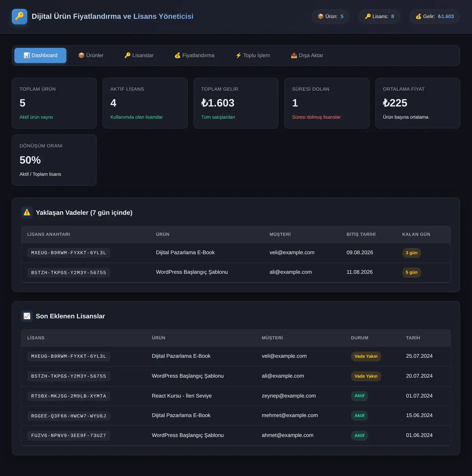The image size is (472, 476).
Task: Open the Fiyatlandırma tab
Action: [194, 55]
